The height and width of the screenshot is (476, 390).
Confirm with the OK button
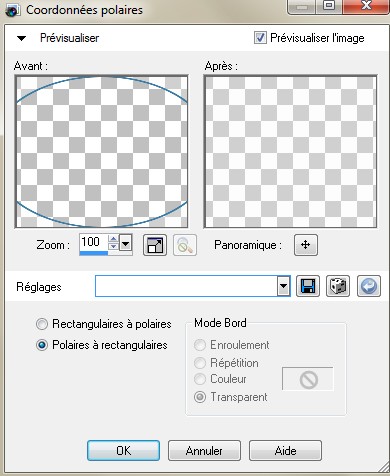123,451
